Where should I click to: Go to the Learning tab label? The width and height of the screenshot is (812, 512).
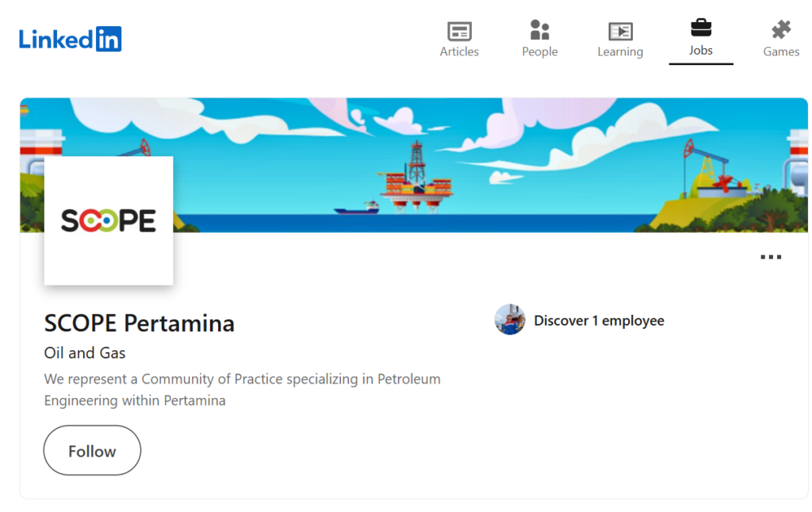[620, 52]
